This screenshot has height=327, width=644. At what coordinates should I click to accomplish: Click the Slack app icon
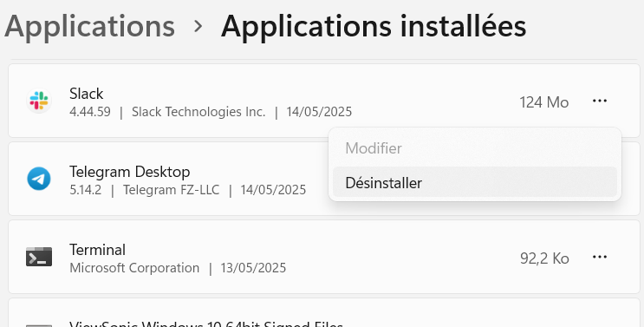(x=39, y=101)
